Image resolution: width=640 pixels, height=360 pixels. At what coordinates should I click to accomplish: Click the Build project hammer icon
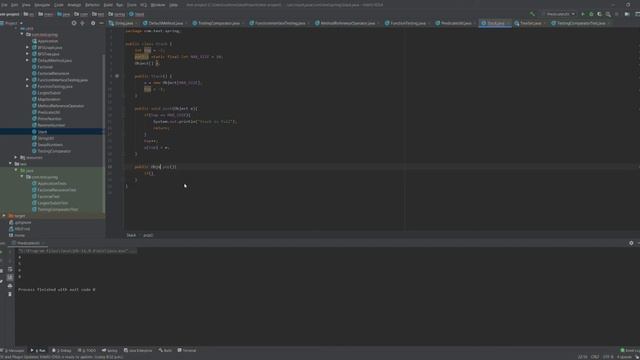532,14
